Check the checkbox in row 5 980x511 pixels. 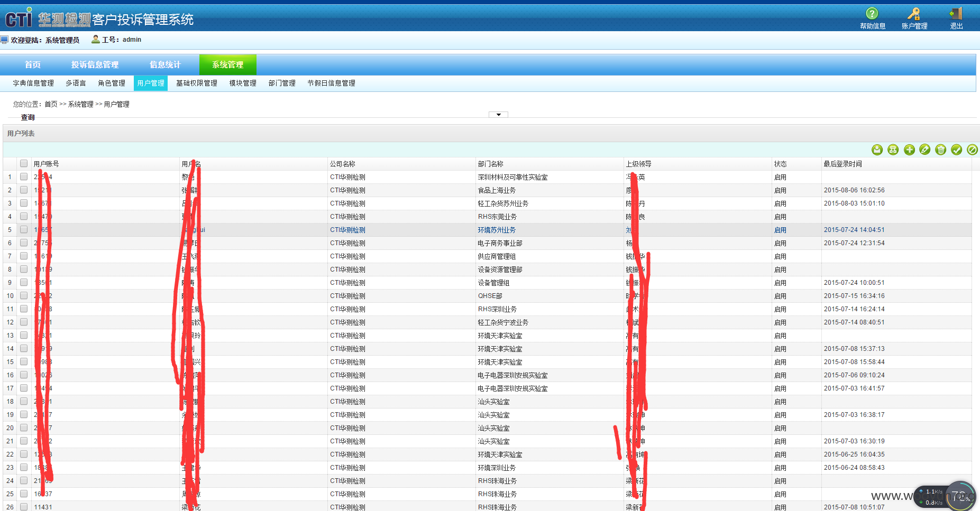coord(24,229)
